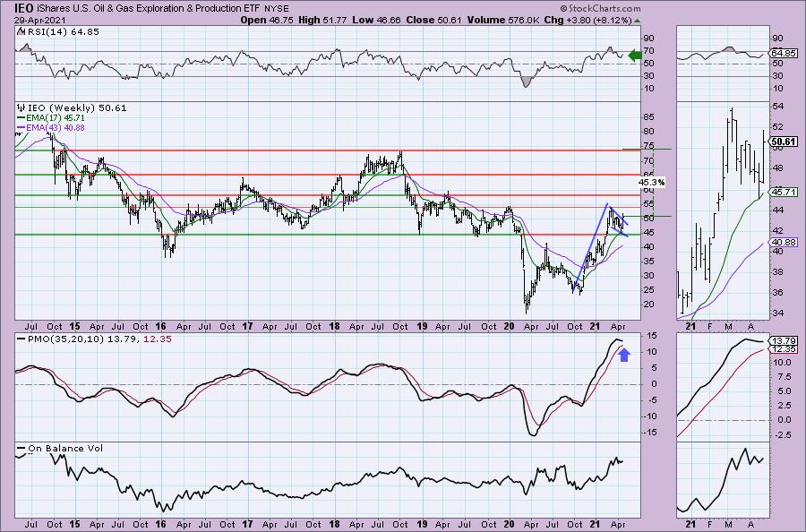Click the On Balance Vol label
This screenshot has height=532, width=806.
(60, 448)
